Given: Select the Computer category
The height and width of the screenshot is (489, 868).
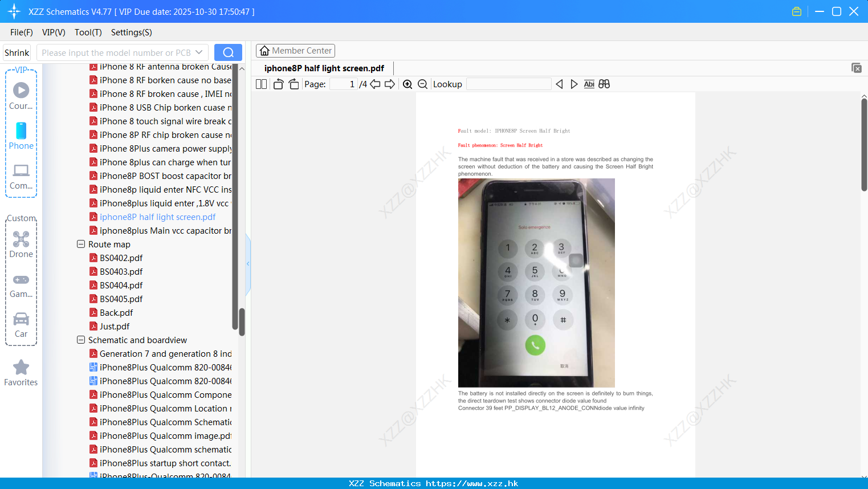Looking at the screenshot, I should coord(21,176).
